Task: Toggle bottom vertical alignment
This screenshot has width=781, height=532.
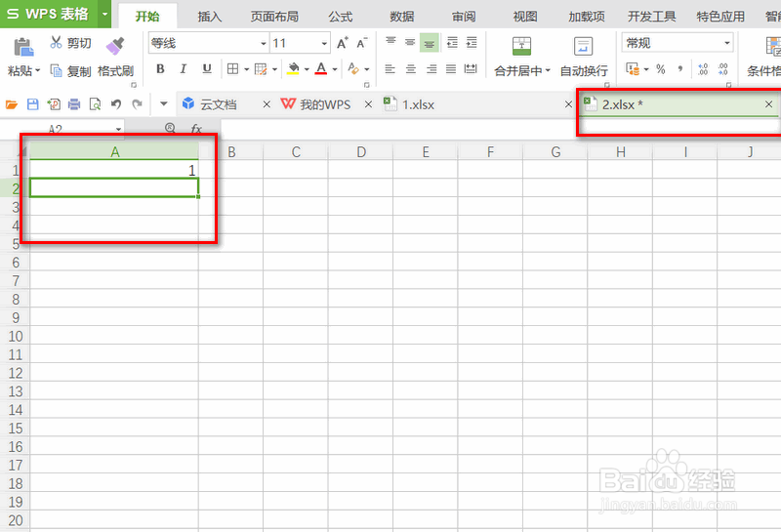Action: pyautogui.click(x=429, y=43)
